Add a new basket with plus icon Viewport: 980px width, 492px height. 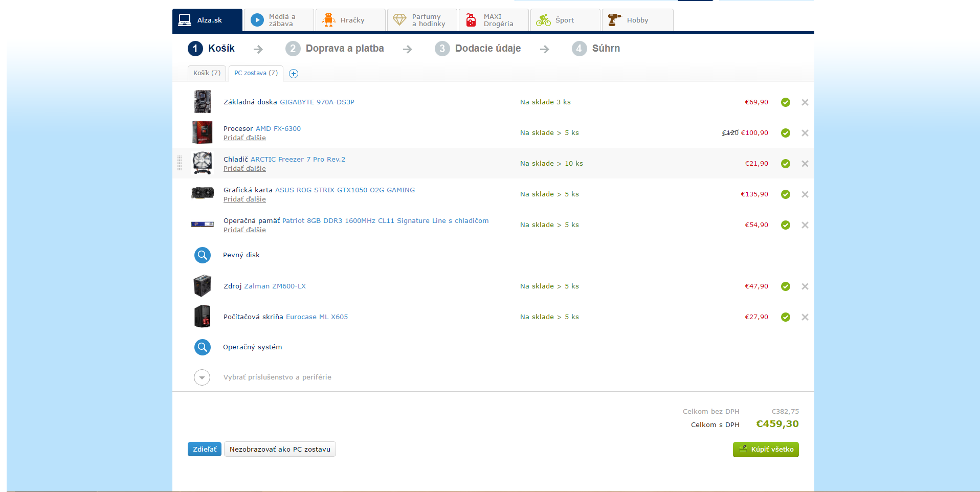tap(294, 74)
